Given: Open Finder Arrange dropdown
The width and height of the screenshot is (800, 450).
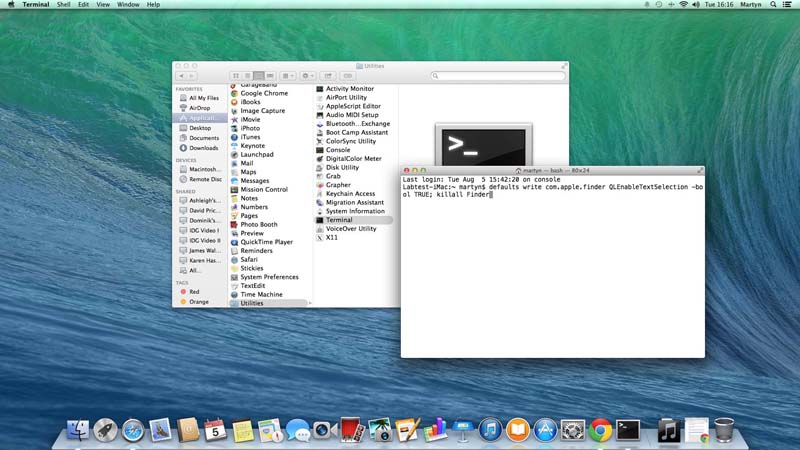Looking at the screenshot, I should tap(288, 76).
